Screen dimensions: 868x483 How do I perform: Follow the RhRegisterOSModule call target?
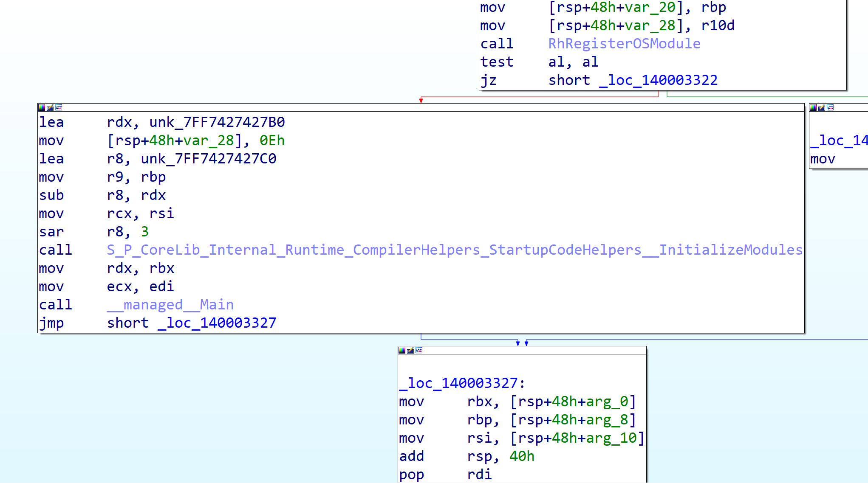point(624,44)
